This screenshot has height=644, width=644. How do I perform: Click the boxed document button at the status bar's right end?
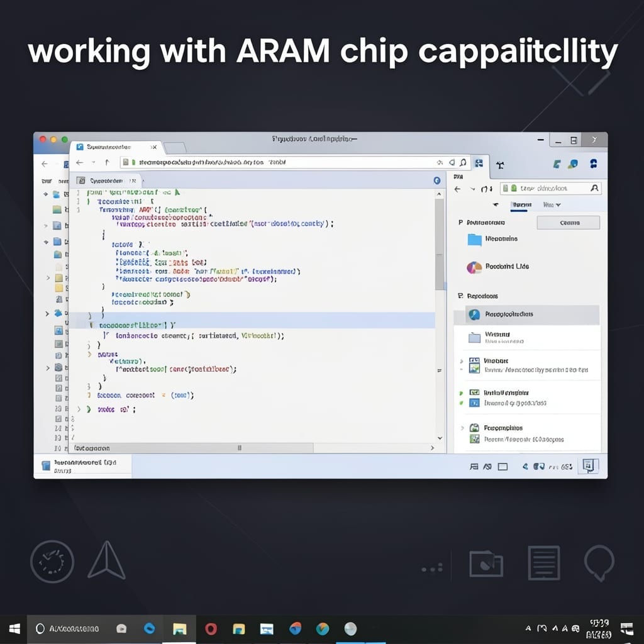point(588,466)
